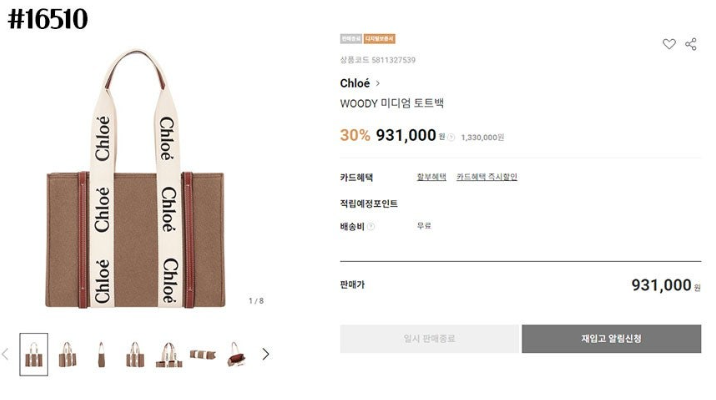Select the second angled bag thumbnail

(x=68, y=354)
